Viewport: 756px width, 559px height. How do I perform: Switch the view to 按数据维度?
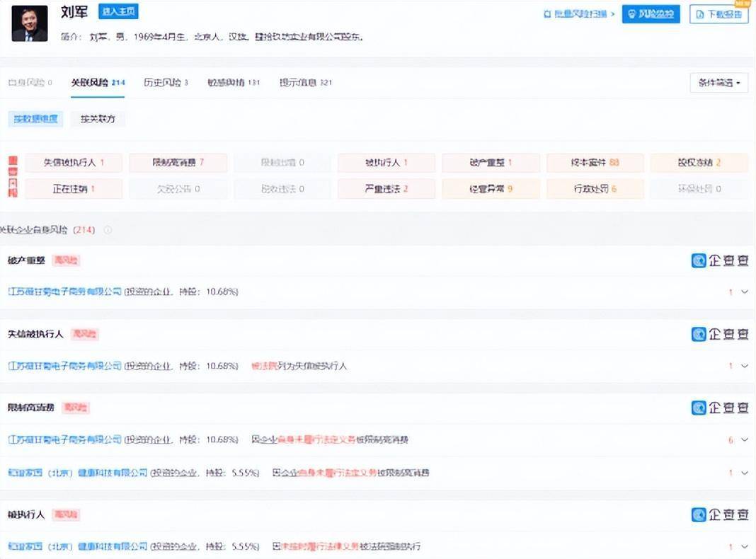coord(36,119)
